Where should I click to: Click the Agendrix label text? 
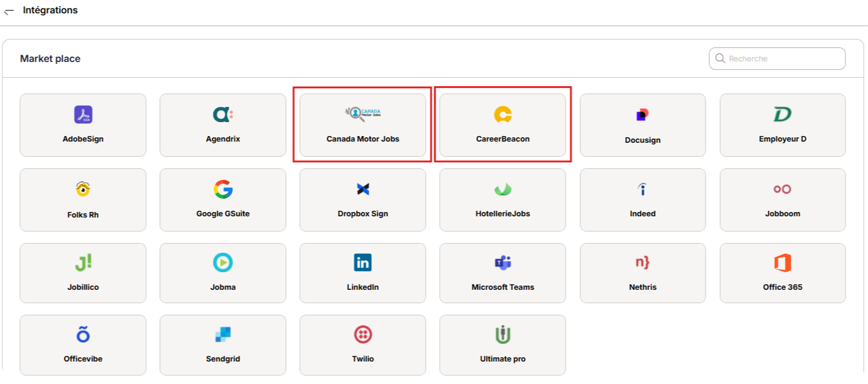(223, 139)
